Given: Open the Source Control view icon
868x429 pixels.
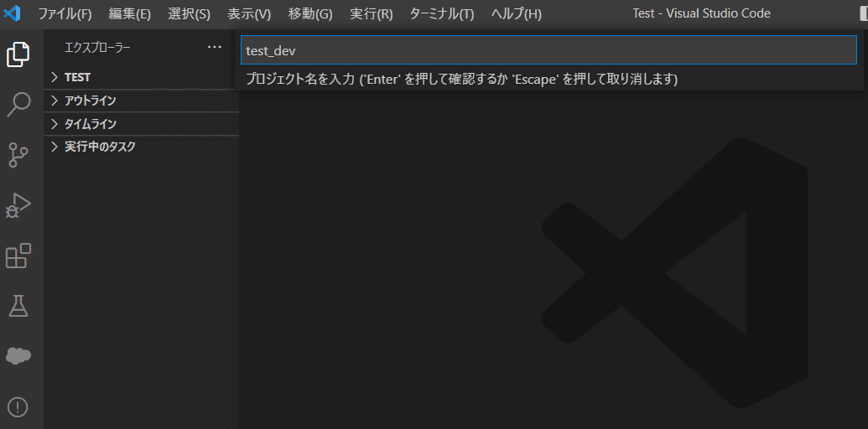Looking at the screenshot, I should click(x=18, y=155).
